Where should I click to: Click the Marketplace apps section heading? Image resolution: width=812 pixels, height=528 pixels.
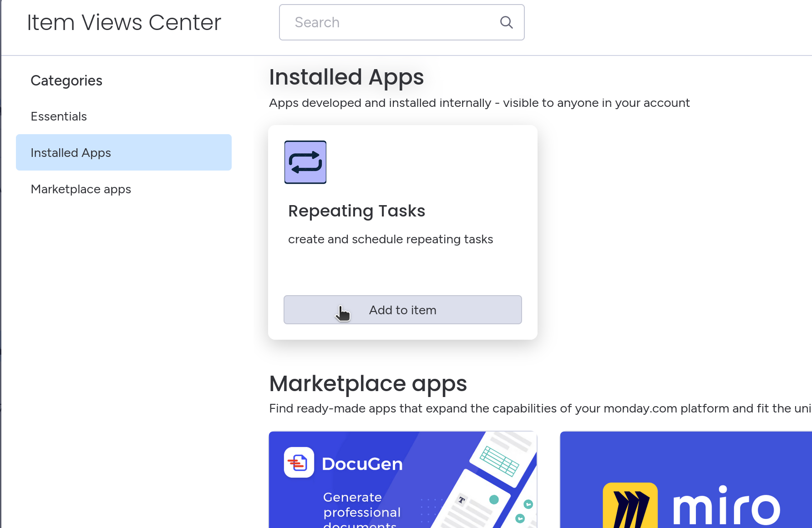click(x=368, y=383)
